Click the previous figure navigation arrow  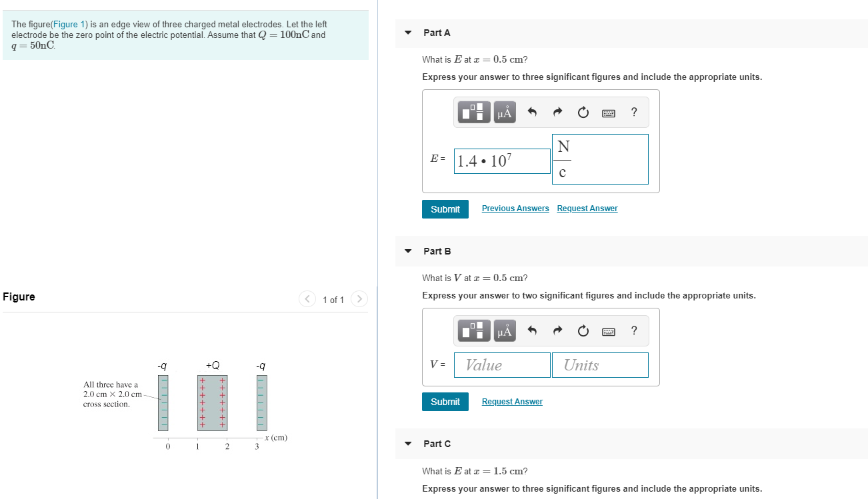click(x=307, y=298)
